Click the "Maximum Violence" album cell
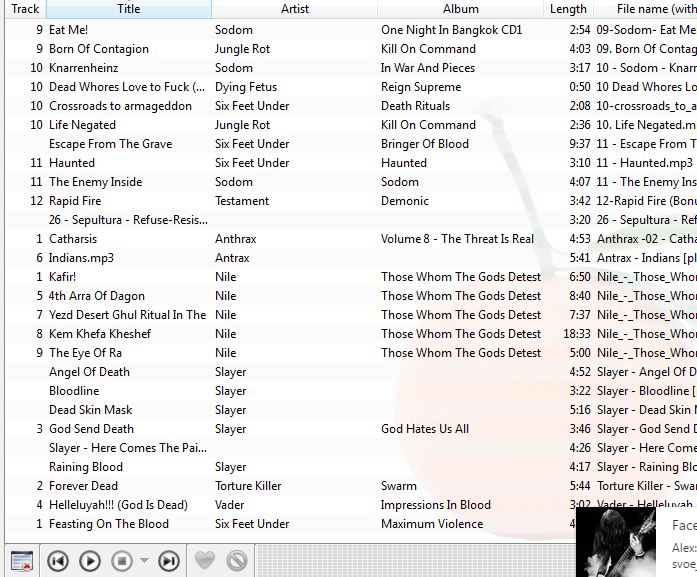 pos(432,525)
